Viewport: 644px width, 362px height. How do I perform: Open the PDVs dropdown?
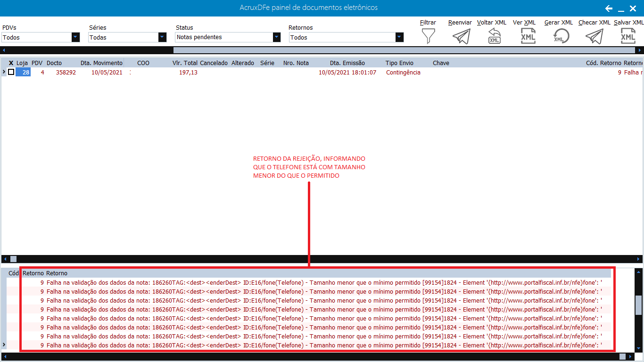[x=75, y=37]
